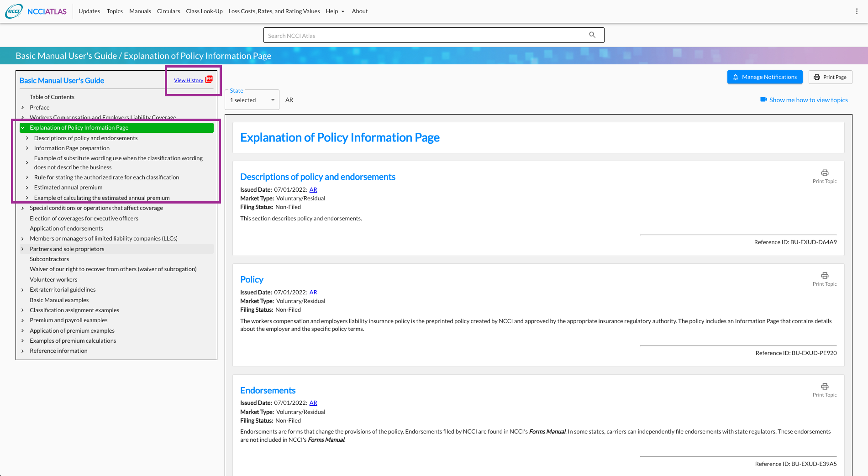Image resolution: width=868 pixels, height=476 pixels.
Task: Open Class Look-Up in the navigation bar
Action: point(204,11)
